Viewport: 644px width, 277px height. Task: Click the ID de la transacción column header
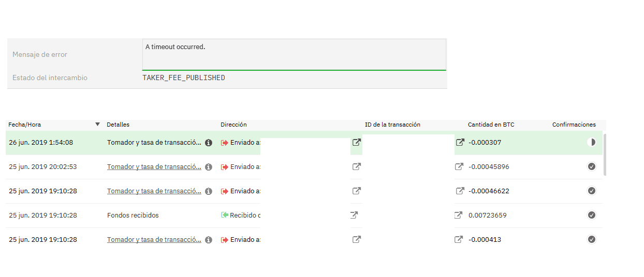392,125
